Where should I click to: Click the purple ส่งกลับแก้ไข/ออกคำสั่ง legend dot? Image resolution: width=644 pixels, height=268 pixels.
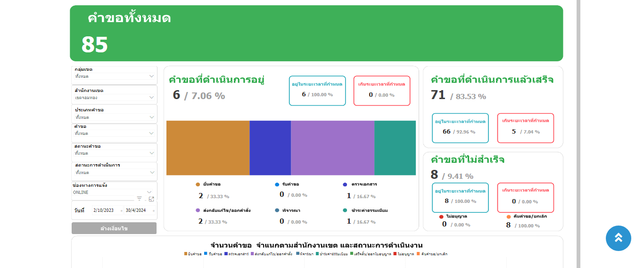pos(198,210)
